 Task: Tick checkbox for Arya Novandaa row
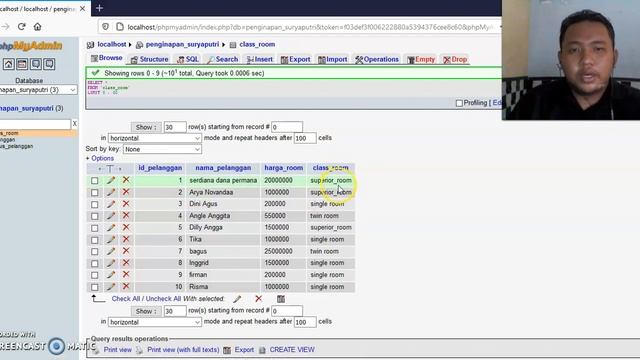coord(95,192)
